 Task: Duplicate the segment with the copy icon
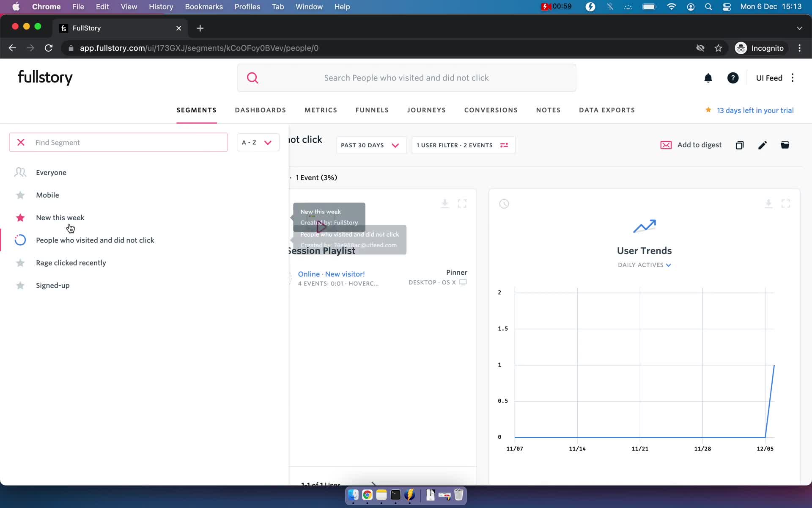tap(739, 145)
